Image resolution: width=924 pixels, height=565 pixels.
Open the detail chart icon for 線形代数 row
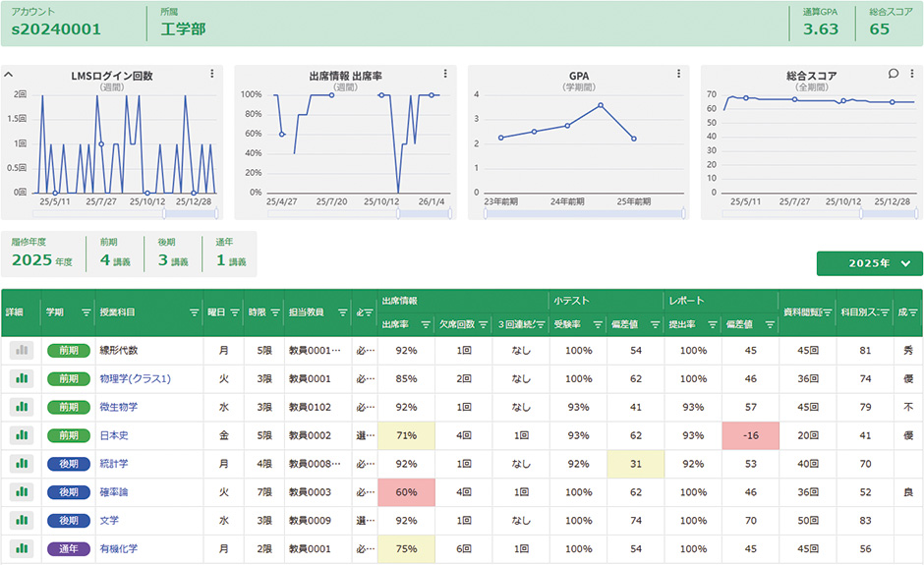coord(21,350)
